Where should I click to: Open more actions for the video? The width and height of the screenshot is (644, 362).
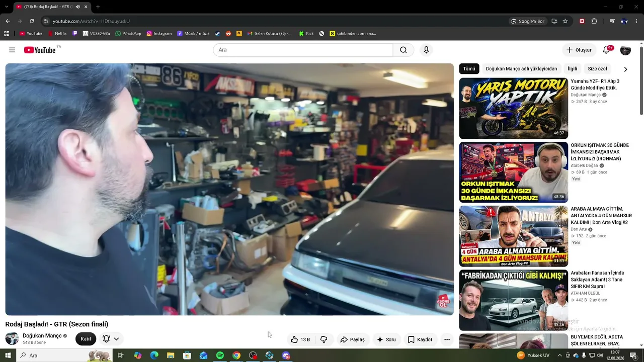click(447, 339)
